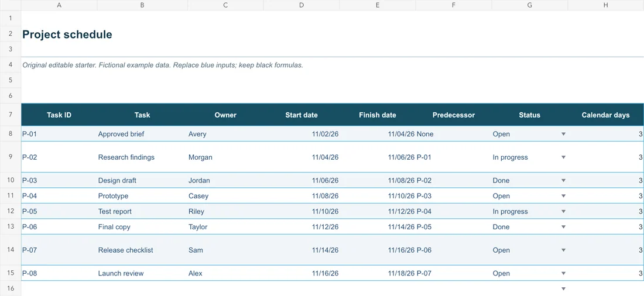Select row 7 header number
The width and height of the screenshot is (644, 296).
click(x=11, y=115)
